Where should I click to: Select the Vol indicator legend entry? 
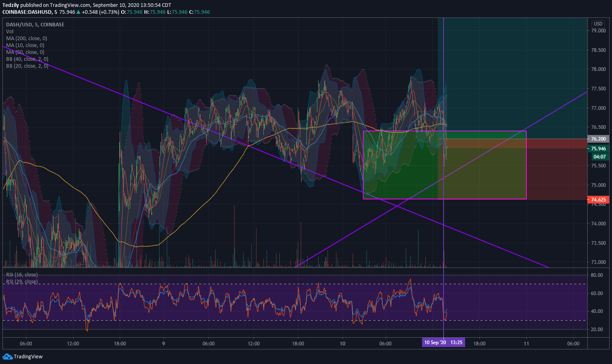10,32
